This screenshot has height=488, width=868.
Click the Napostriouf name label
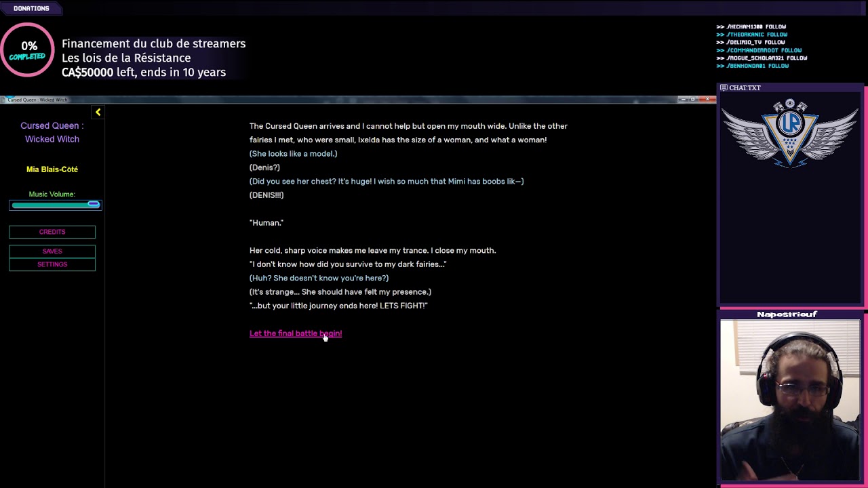pyautogui.click(x=787, y=314)
